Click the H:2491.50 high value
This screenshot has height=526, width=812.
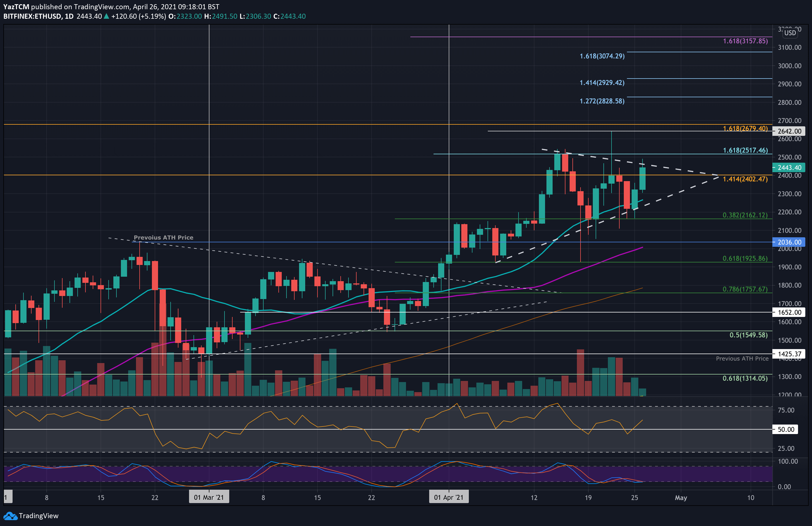coord(220,16)
